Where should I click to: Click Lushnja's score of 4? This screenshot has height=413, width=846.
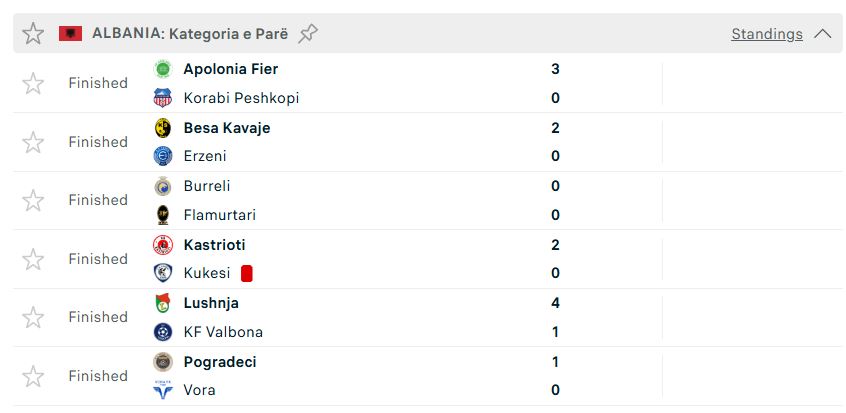[555, 303]
